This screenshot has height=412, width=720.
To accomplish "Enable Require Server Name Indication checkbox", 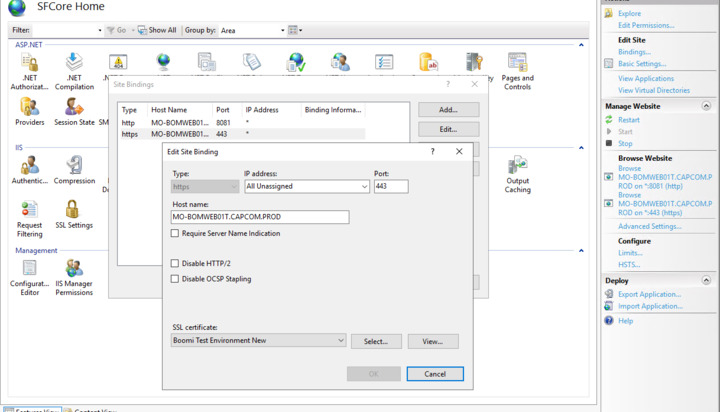I will tap(175, 233).
